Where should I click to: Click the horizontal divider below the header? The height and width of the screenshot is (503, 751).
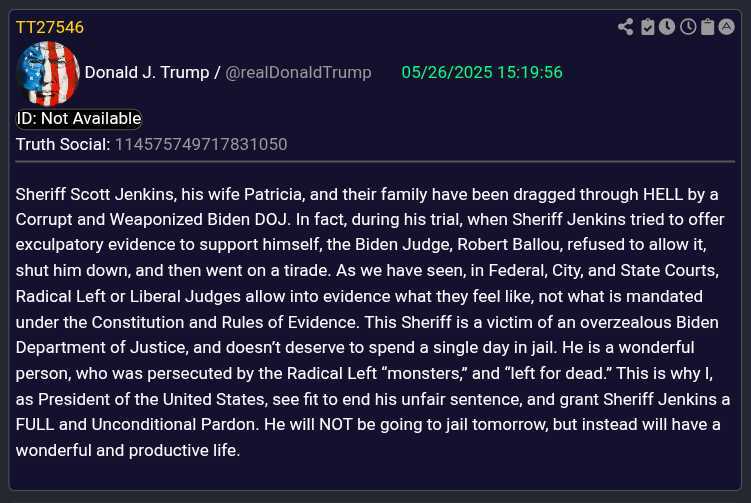[x=375, y=161]
